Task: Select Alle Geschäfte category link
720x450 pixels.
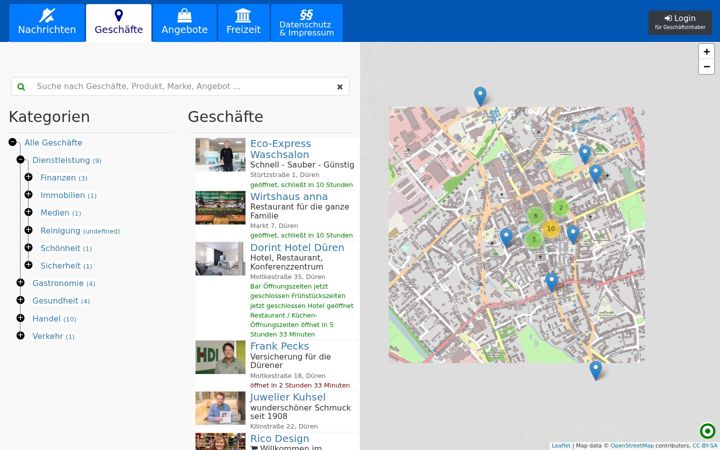Action: point(53,143)
